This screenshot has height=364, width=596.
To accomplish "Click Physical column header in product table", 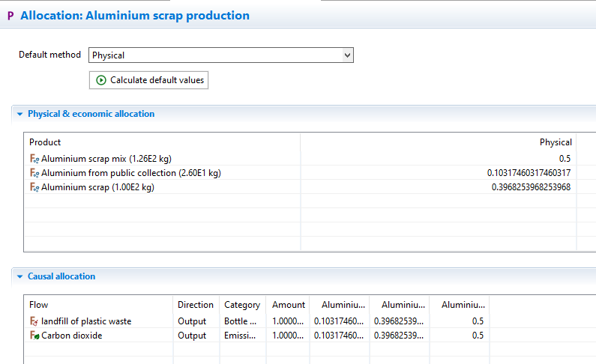I will tap(556, 142).
